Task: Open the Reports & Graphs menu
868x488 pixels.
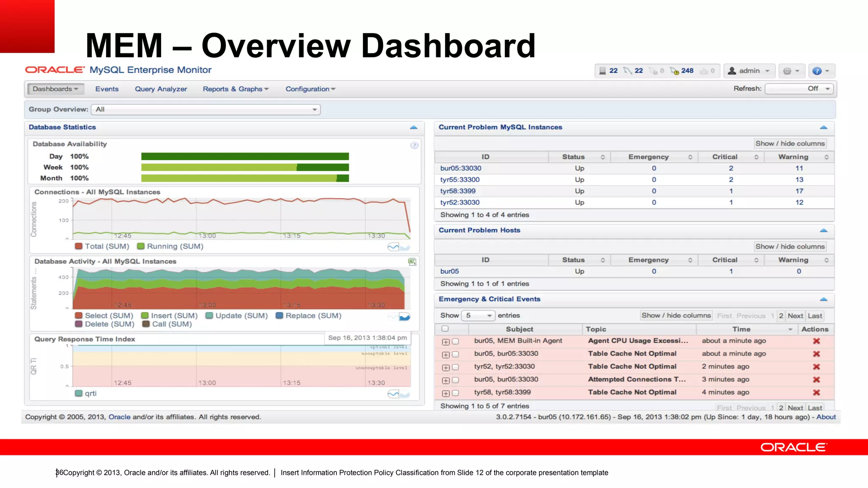Action: pos(236,89)
